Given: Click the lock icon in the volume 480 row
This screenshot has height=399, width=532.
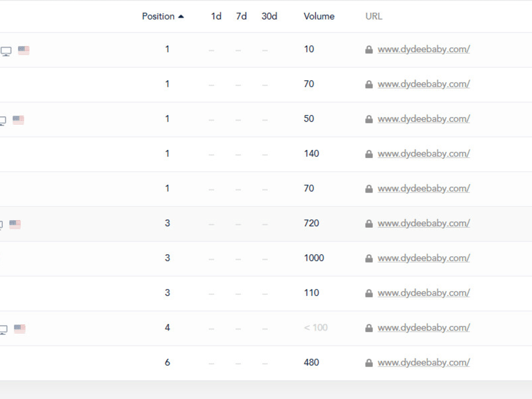Looking at the screenshot, I should point(369,363).
